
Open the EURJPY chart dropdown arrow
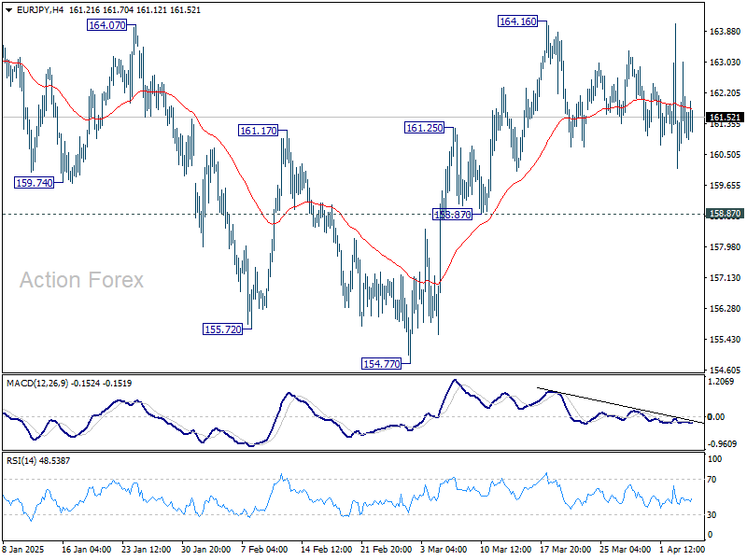tap(9, 10)
